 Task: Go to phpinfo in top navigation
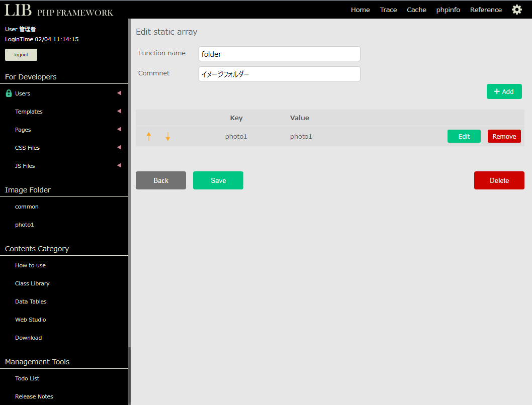tap(448, 10)
